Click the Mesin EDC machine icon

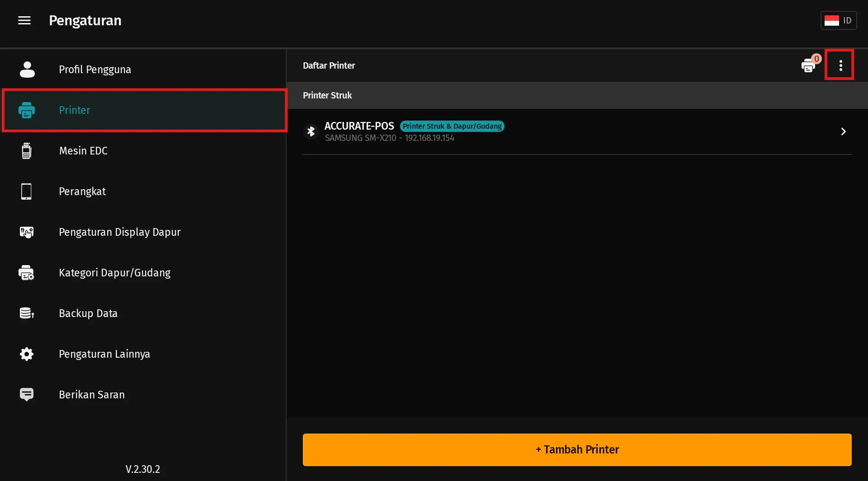[27, 151]
